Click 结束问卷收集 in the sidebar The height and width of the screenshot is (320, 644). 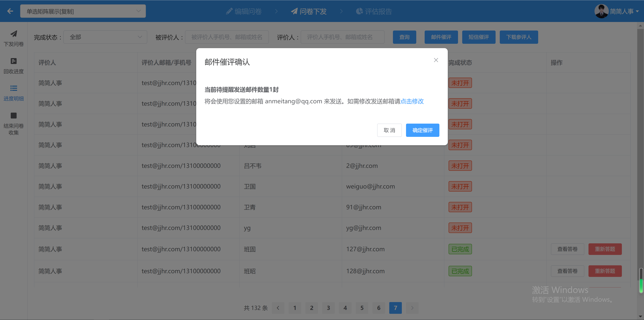tap(13, 123)
